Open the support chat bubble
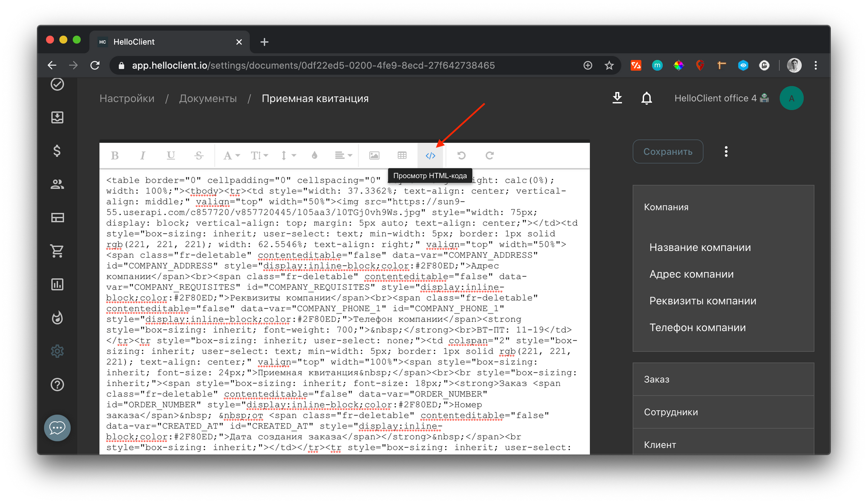The width and height of the screenshot is (868, 504). point(57,428)
